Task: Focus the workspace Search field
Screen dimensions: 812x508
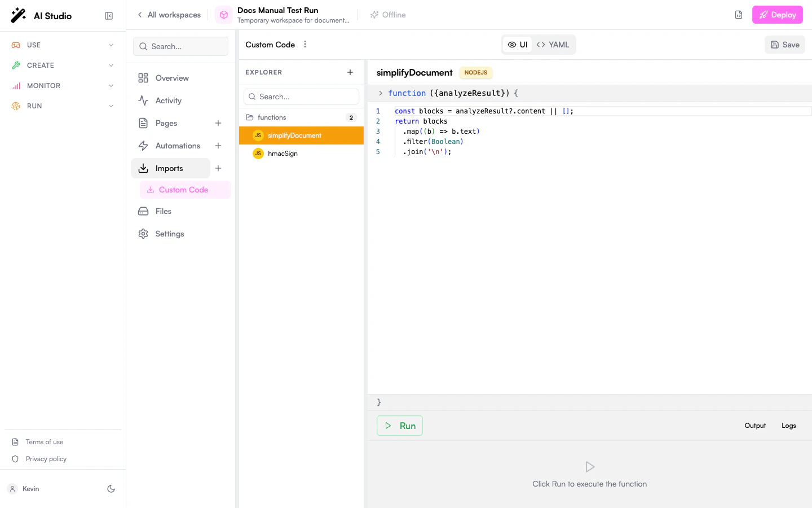Action: [180, 46]
